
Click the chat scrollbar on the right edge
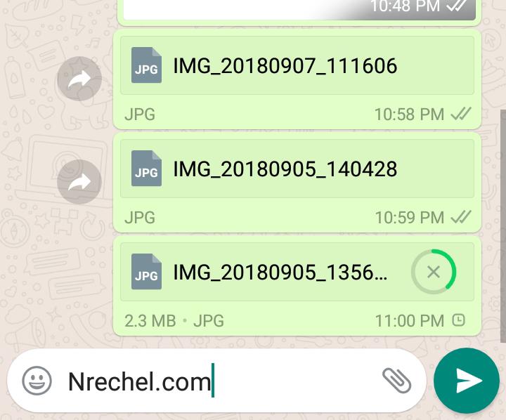(503, 226)
